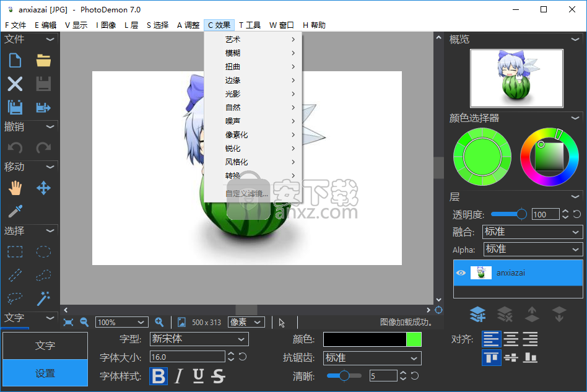Open the 锐化 sharpen submenu
Screen dimensions: 587x392
[x=253, y=149]
